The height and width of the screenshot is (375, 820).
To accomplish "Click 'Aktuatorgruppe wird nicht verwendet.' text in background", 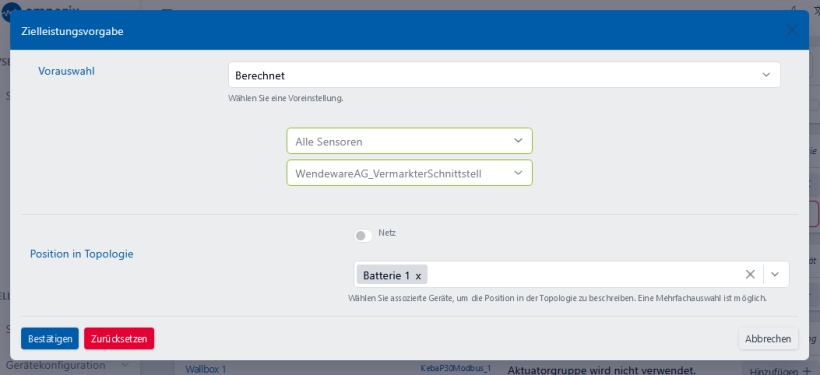I will [601, 370].
